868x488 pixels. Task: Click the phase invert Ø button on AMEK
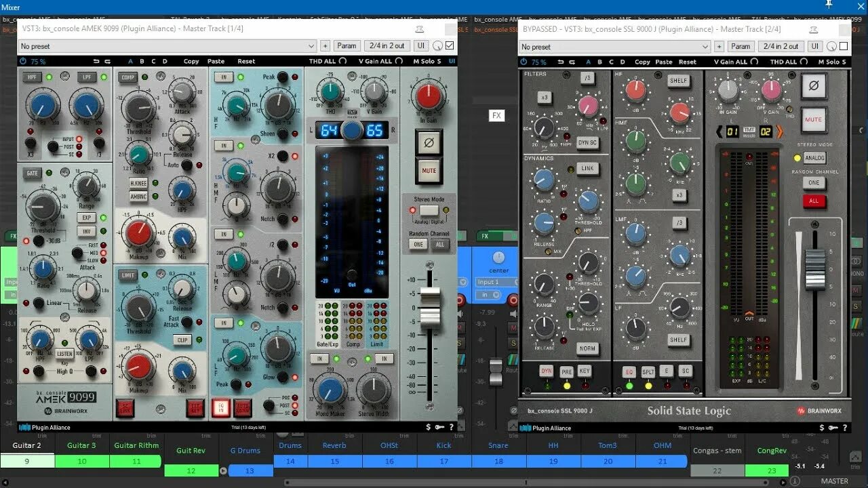click(x=429, y=143)
